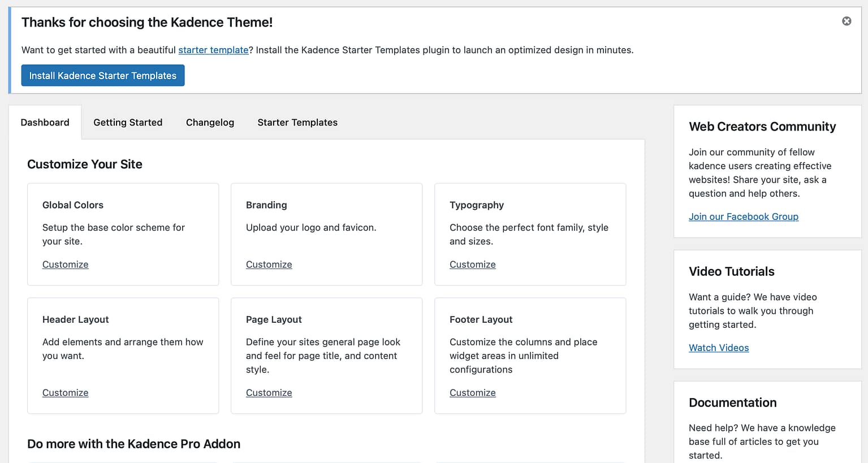View the Starter Templates tab
868x463 pixels.
click(297, 122)
